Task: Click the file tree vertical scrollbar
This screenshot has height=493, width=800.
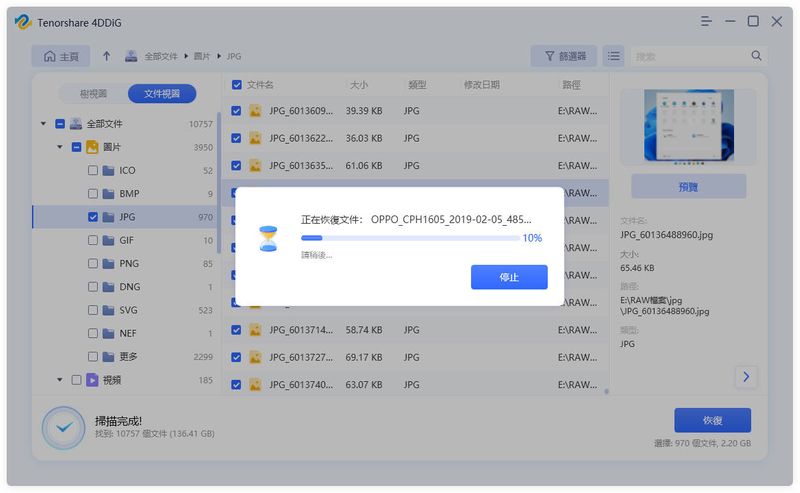Action: pos(218,183)
